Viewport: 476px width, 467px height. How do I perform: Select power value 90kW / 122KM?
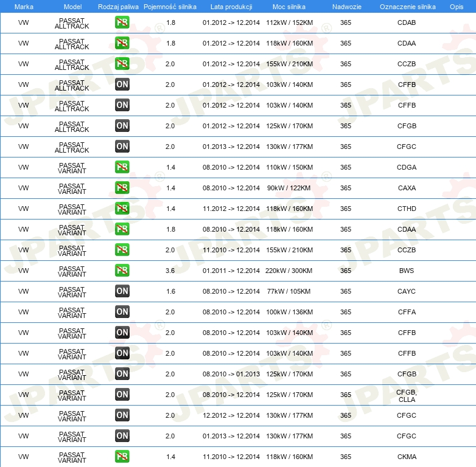(289, 188)
